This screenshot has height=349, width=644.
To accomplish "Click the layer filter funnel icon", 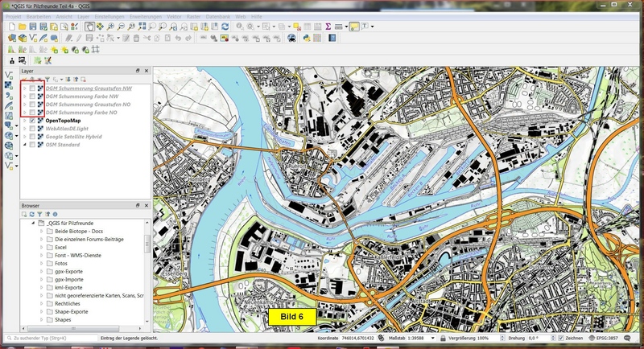I will pos(47,80).
